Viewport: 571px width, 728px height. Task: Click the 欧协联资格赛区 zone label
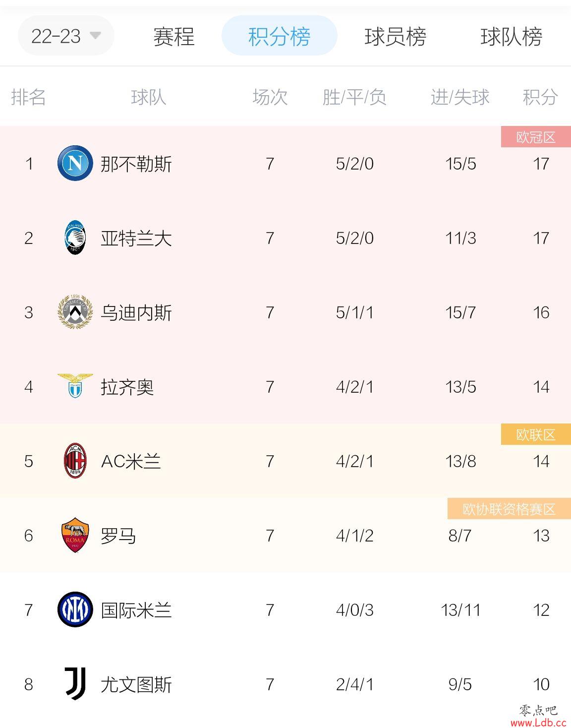(x=509, y=509)
